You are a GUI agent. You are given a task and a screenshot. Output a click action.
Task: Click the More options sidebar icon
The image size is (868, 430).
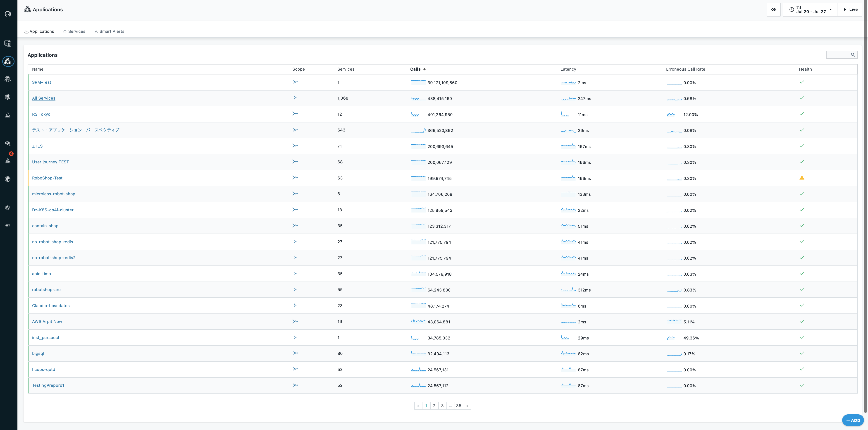click(8, 225)
